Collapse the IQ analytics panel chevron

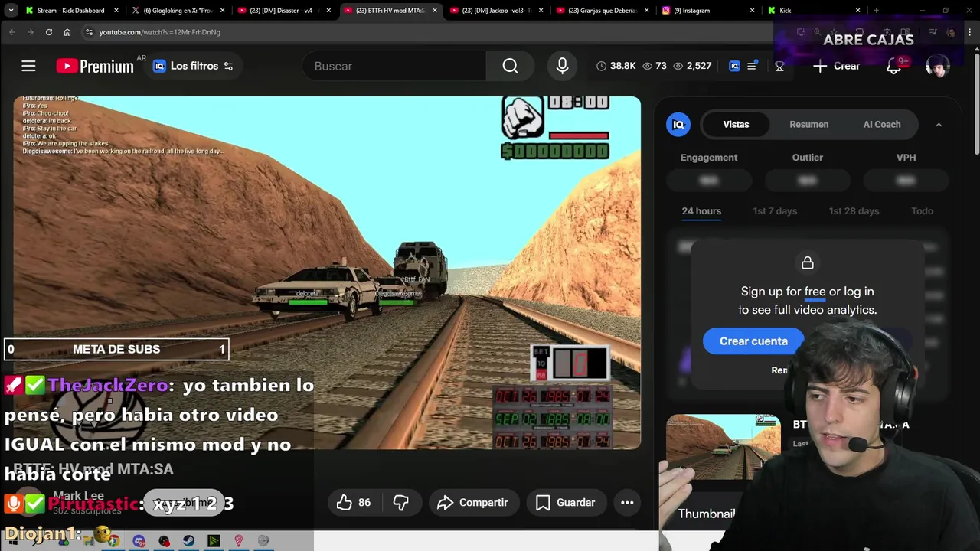(x=939, y=124)
